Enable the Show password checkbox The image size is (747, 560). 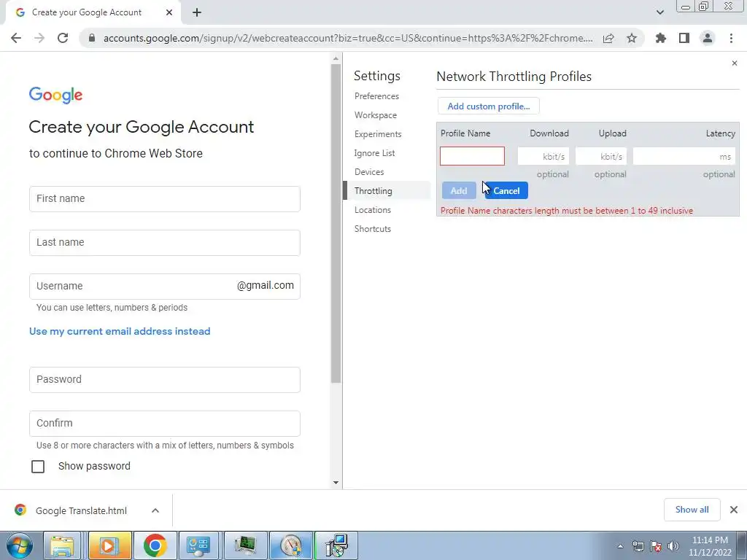coord(38,466)
